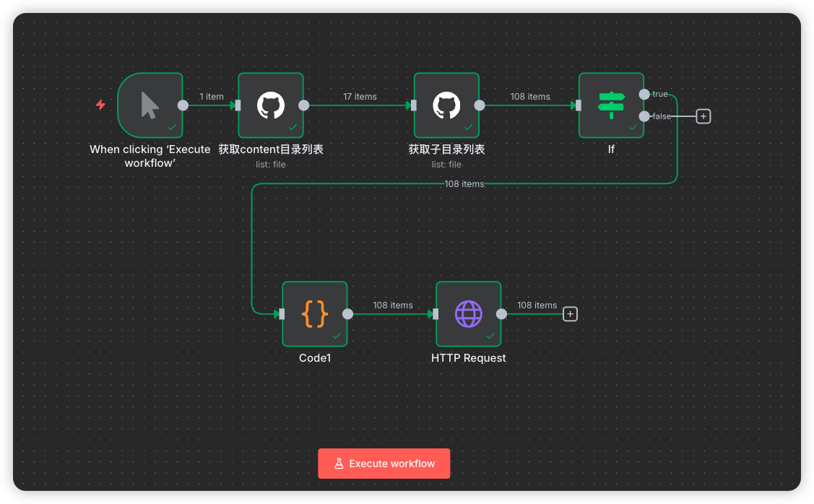Click the 获取子目录列表 node title
Viewport: 814px width, 504px height.
(446, 149)
